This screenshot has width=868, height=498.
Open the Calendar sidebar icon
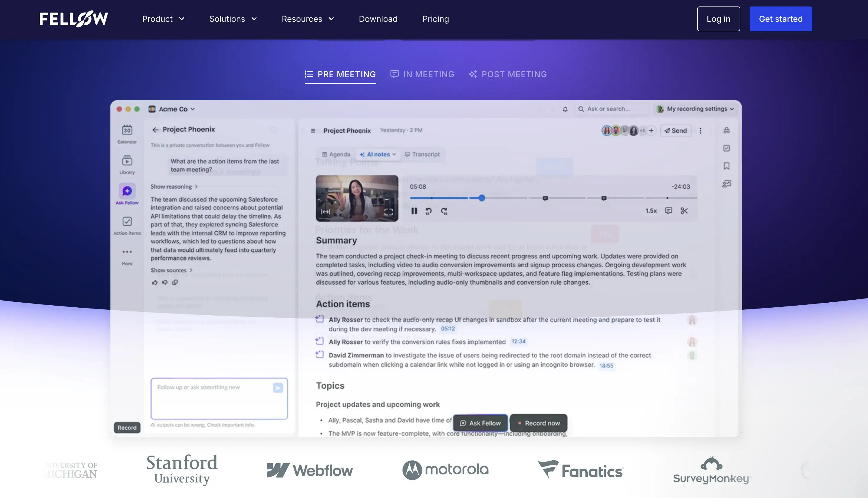click(x=127, y=130)
